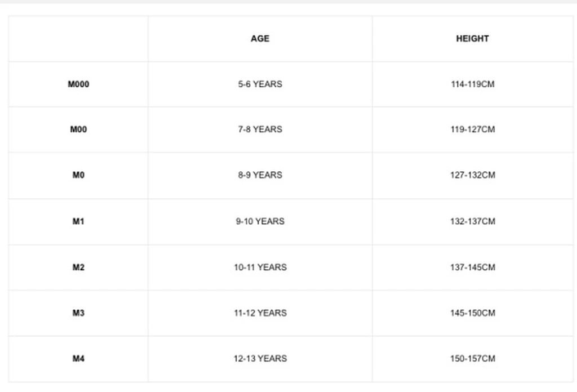Click the 145-150CM height cell
This screenshot has width=577, height=392.
472,313
